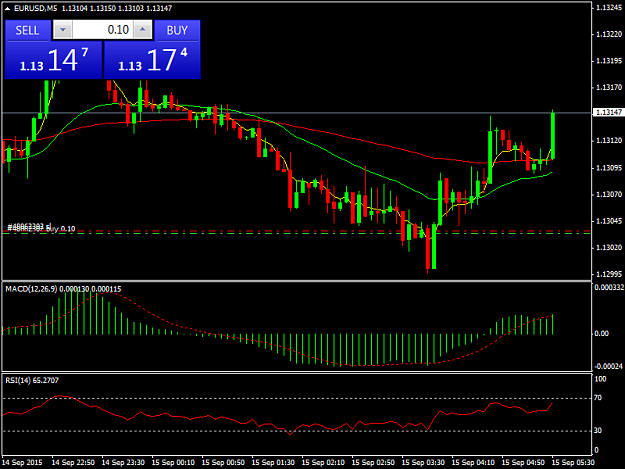625x469 pixels.
Task: Click the 15 Sep 00:50 time label
Action: (223, 463)
